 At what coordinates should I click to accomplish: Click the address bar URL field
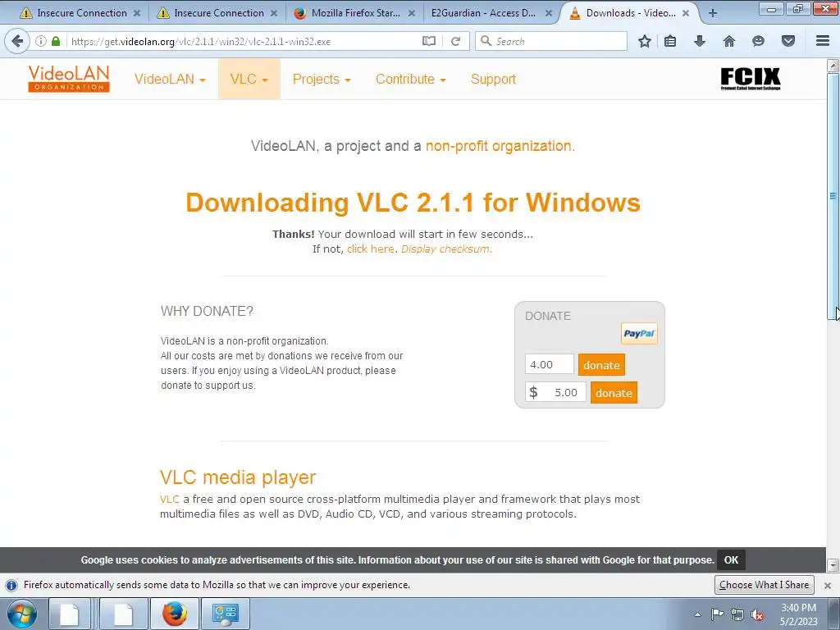coord(244,41)
